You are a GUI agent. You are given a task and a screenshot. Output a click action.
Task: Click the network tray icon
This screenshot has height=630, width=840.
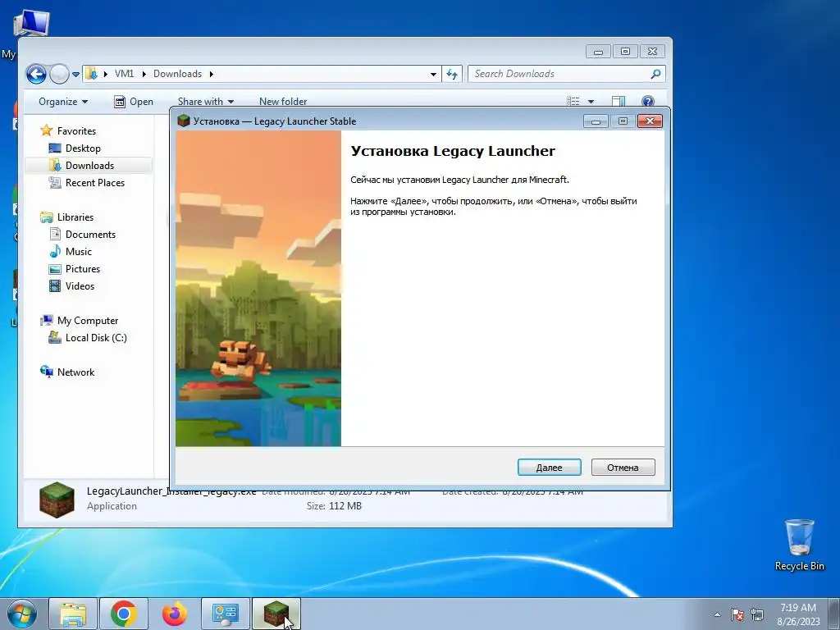tap(757, 614)
